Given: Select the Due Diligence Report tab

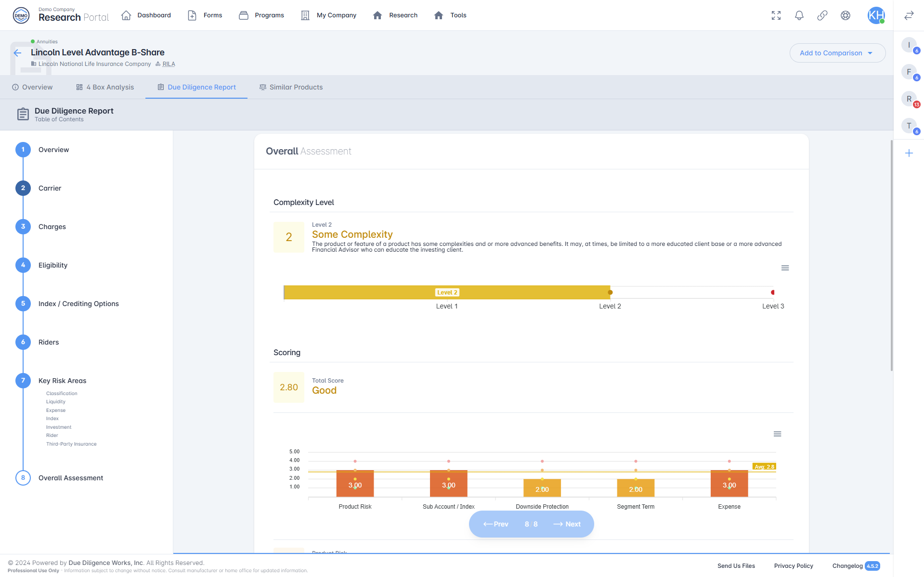Looking at the screenshot, I should (196, 87).
